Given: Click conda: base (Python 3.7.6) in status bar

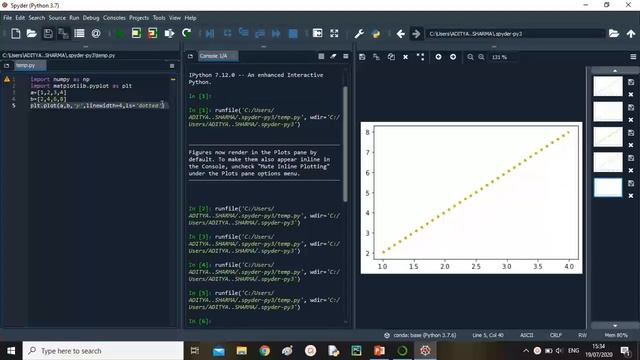Looking at the screenshot, I should click(420, 335).
